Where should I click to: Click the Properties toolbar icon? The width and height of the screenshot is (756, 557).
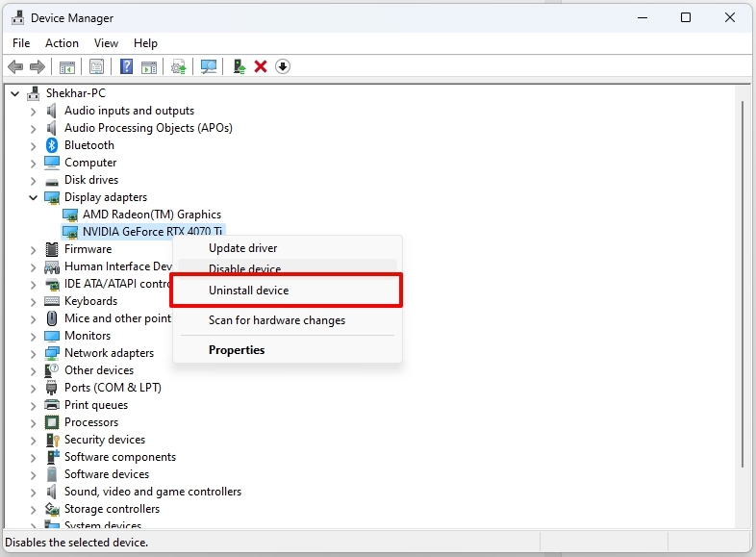pos(96,66)
